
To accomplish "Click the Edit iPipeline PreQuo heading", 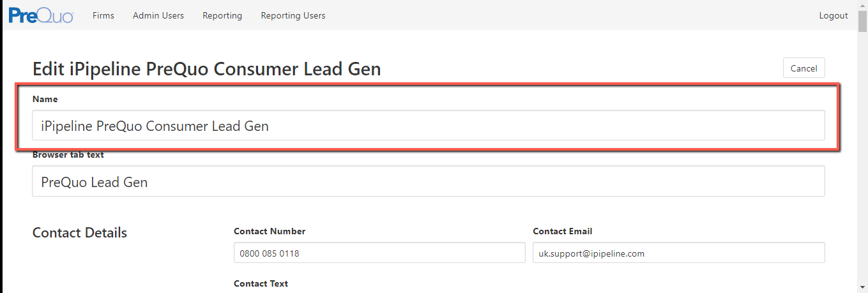I will point(206,69).
